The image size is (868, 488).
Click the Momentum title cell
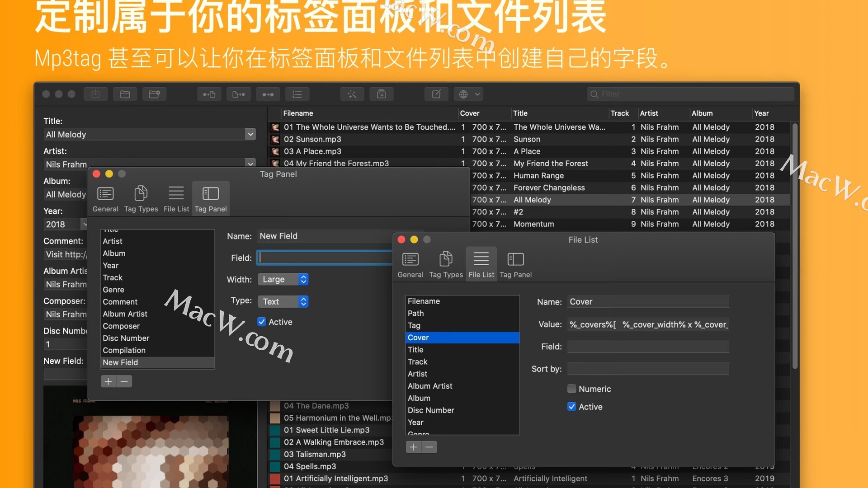coord(534,224)
